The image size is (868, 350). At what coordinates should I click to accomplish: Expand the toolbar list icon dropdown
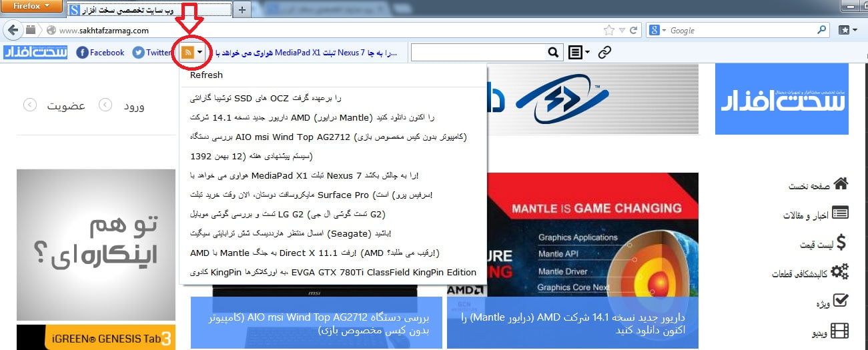pos(578,53)
